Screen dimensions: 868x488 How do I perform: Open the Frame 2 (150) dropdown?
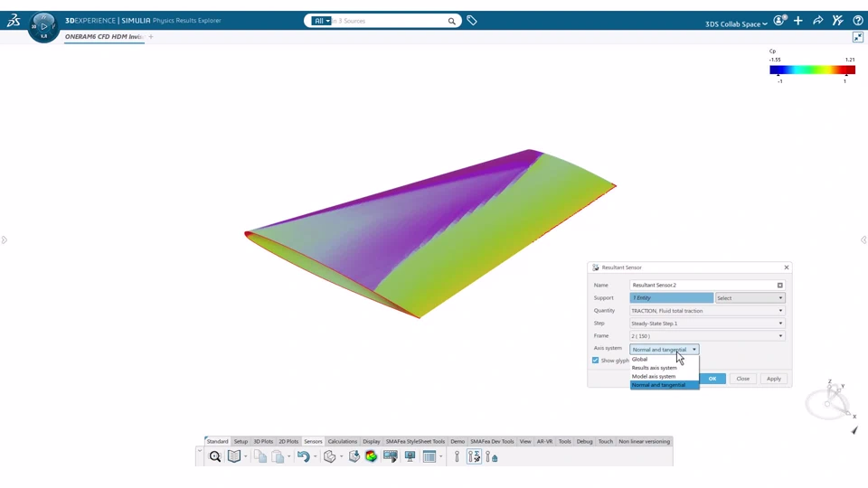(707, 336)
